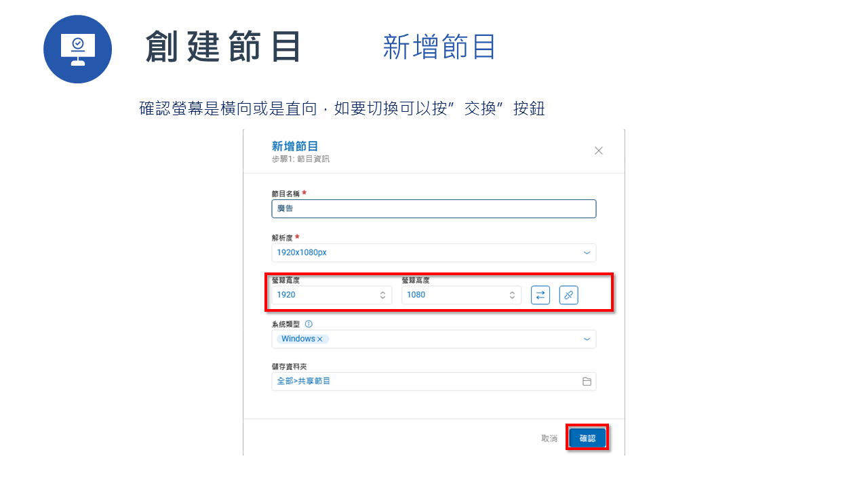Open the folder picker for 儲存資料夾
This screenshot has height=488, width=868.
pyautogui.click(x=587, y=381)
